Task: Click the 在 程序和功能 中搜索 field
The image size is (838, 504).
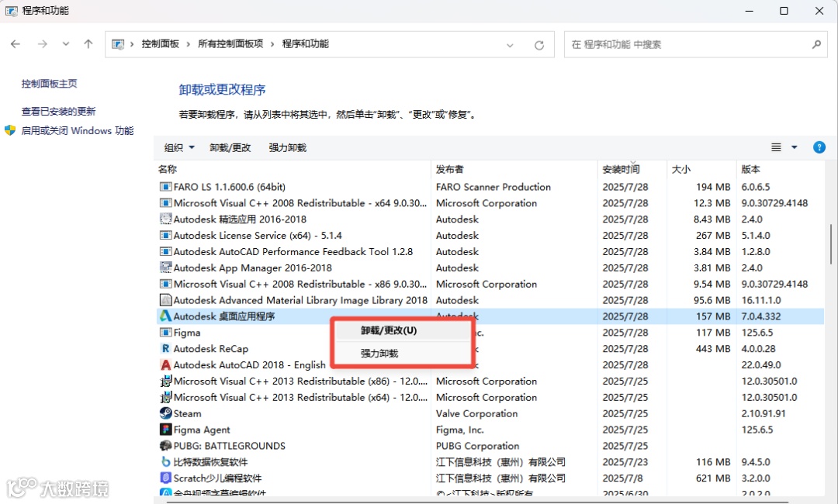Action: (695, 44)
